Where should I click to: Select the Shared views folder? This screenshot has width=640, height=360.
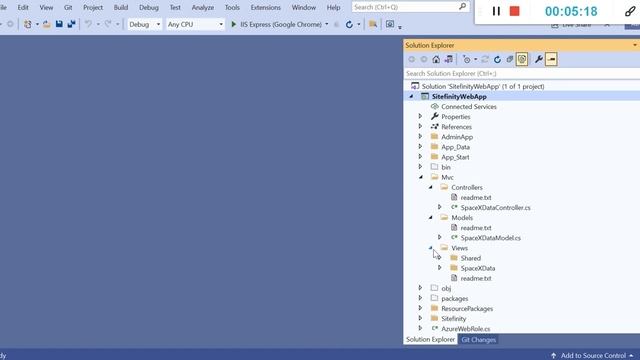pyautogui.click(x=471, y=258)
